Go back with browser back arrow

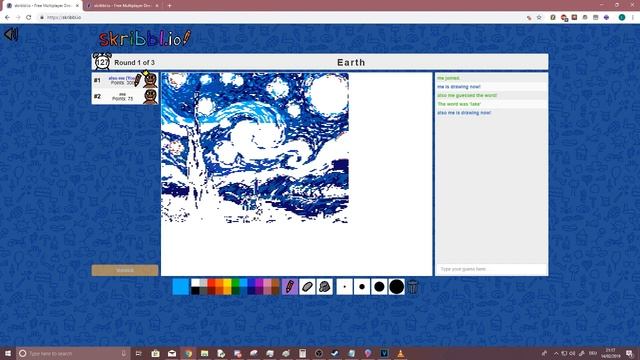7,18
